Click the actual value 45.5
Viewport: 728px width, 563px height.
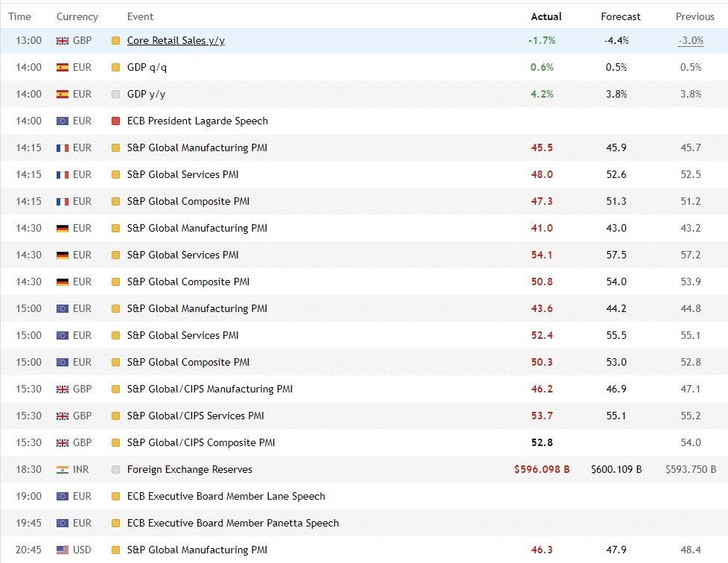[x=542, y=147]
